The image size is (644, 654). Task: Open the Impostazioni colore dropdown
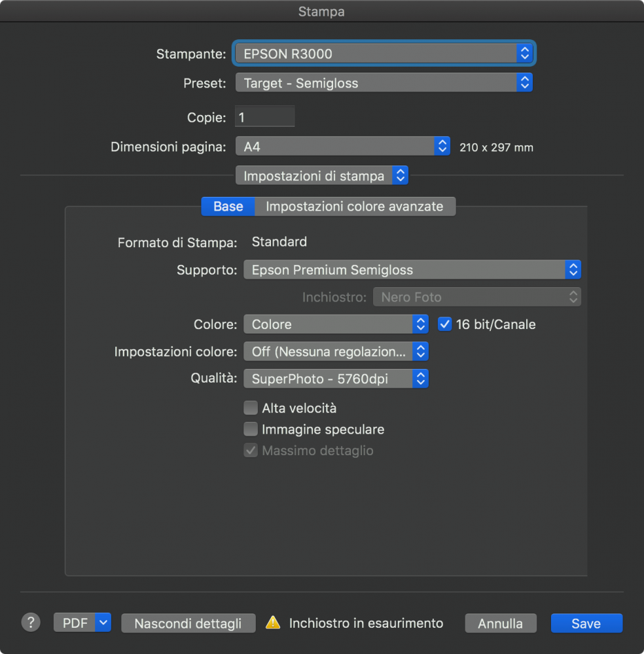[335, 352]
